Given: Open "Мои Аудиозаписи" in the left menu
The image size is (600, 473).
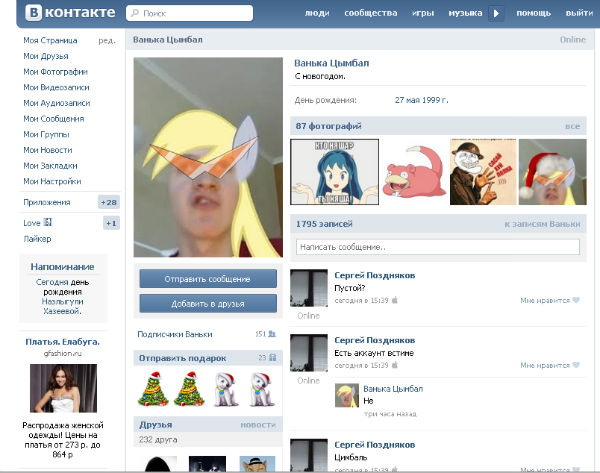Looking at the screenshot, I should click(x=56, y=103).
